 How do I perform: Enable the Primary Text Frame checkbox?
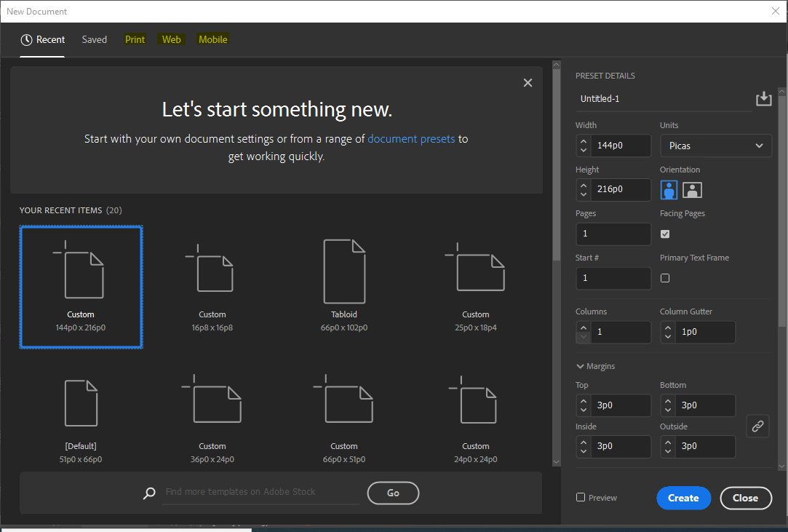[x=665, y=278]
